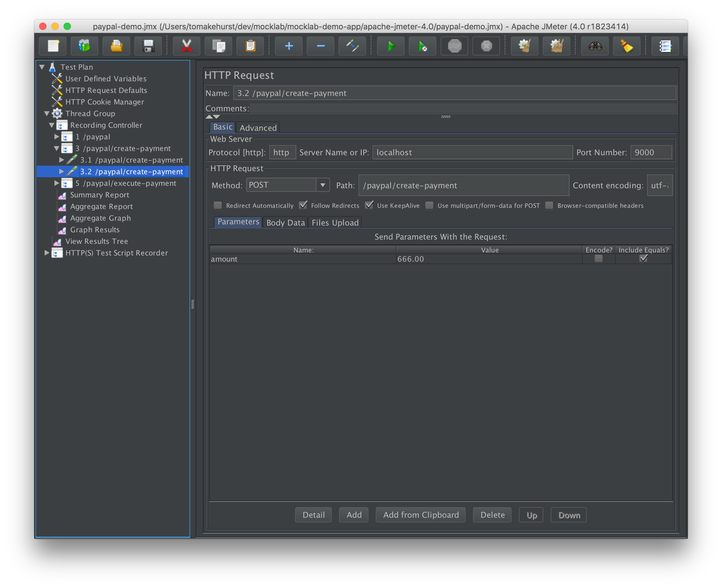Switch to the Body Data tab
The image size is (722, 588).
[x=285, y=222]
